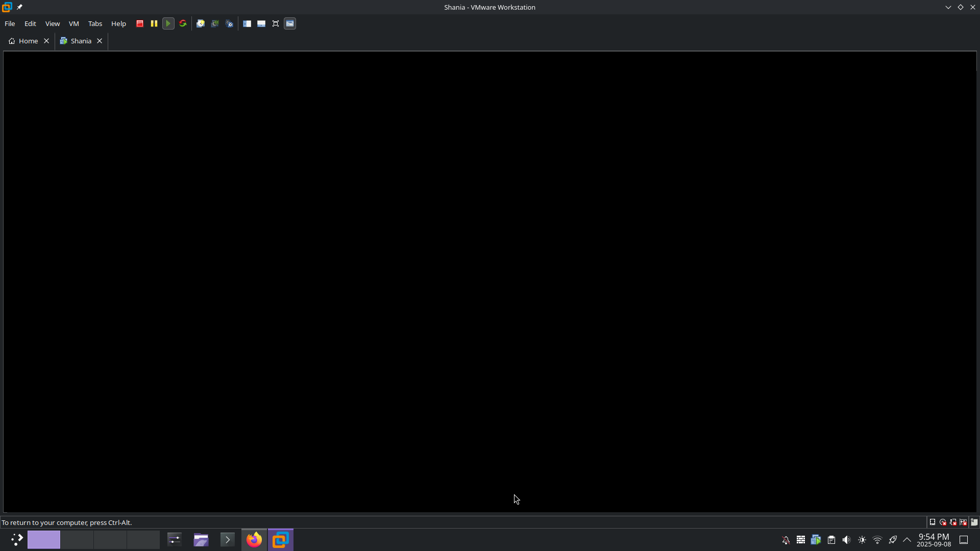Expand hidden system tray icons arrow
The width and height of the screenshot is (980, 551).
pos(907,540)
